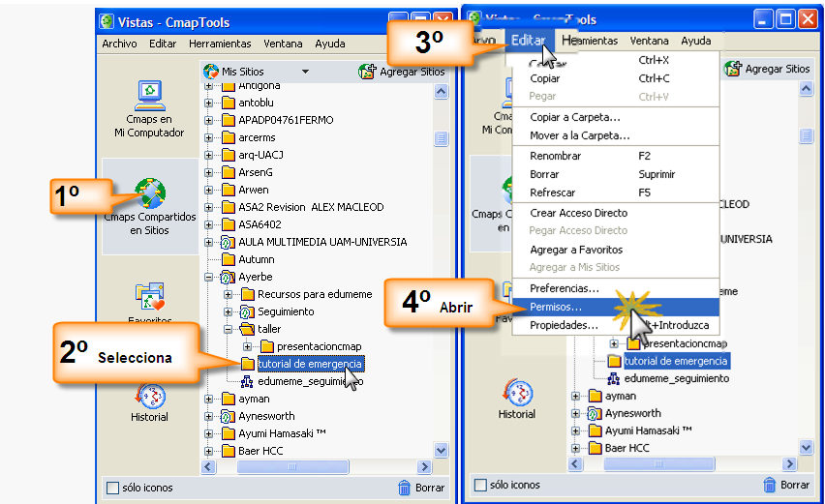Image resolution: width=825 pixels, height=504 pixels.
Task: Select Propiedades... in the Editar menu
Action: click(x=564, y=325)
